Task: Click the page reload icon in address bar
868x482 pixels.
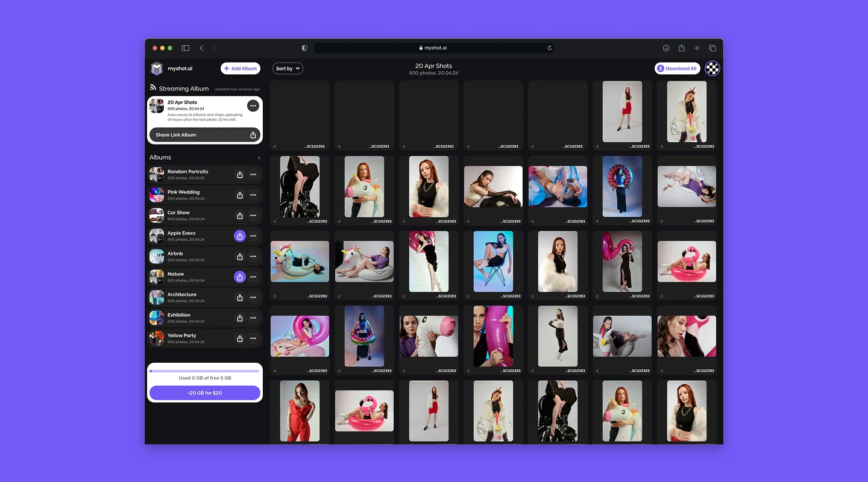Action: [x=550, y=48]
